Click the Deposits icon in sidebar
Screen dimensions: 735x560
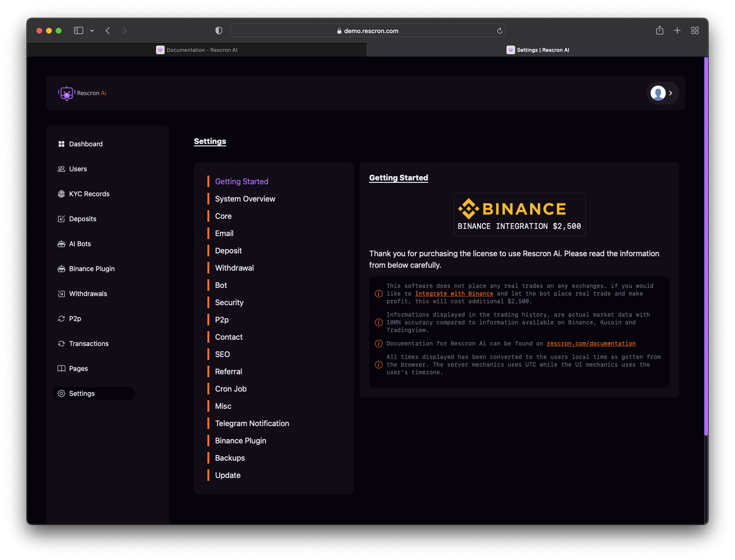click(61, 219)
